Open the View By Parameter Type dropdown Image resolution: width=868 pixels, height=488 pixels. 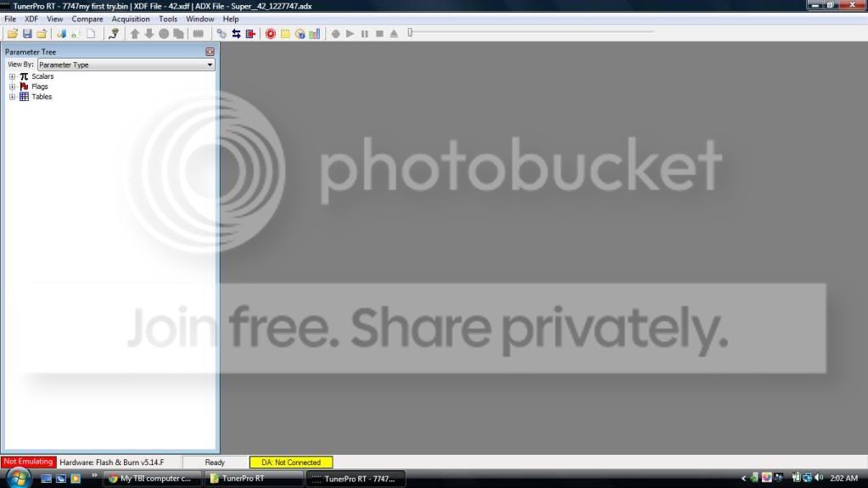tap(126, 65)
